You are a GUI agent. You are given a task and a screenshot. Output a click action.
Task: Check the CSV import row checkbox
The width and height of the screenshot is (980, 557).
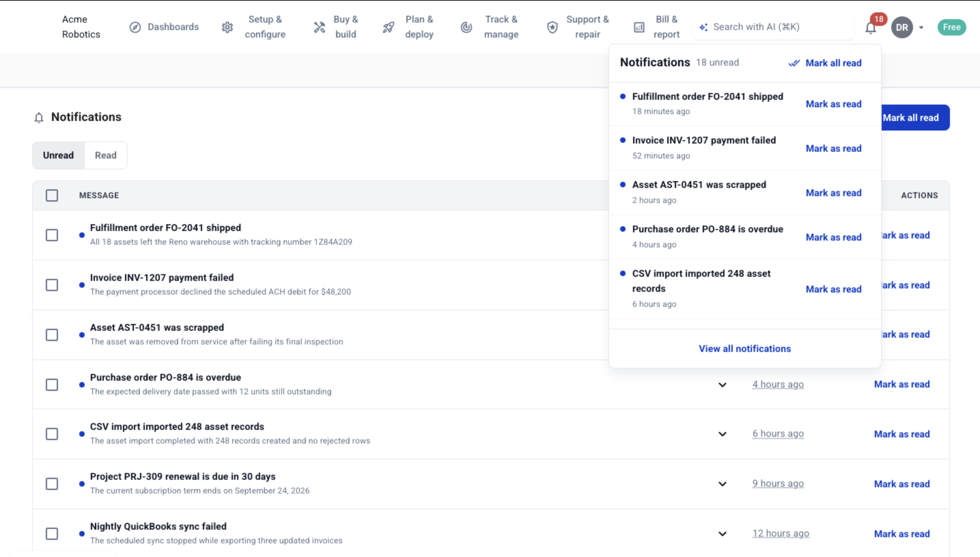pyautogui.click(x=52, y=434)
